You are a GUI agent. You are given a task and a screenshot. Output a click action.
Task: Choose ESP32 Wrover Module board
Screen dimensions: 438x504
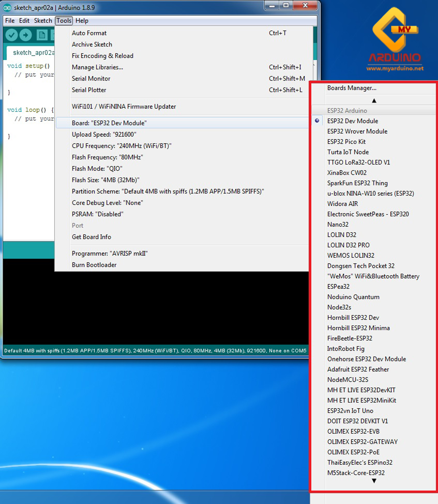coord(357,131)
